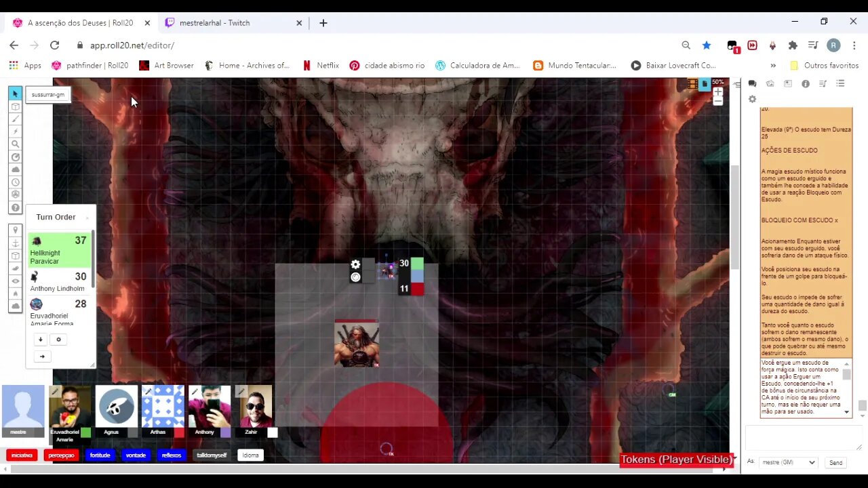Zoom out with the minus button
The height and width of the screenshot is (488, 868).
718,102
